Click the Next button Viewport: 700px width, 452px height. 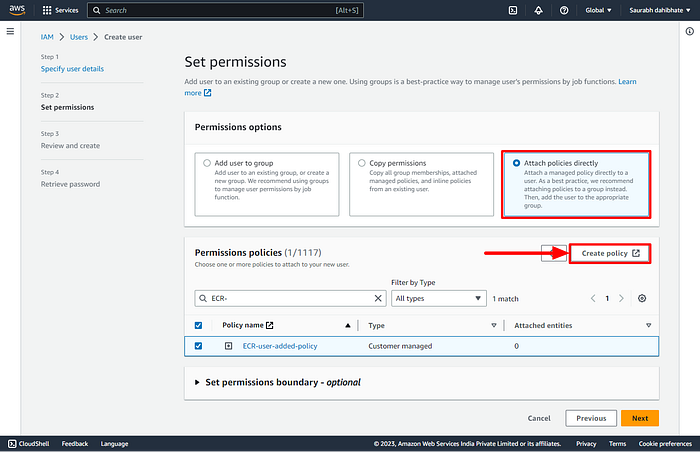point(640,418)
